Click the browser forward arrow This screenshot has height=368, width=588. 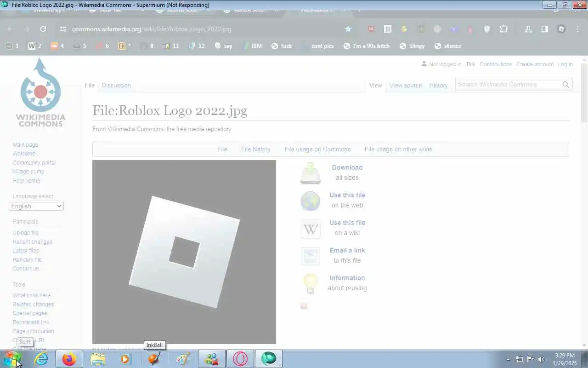[x=27, y=29]
